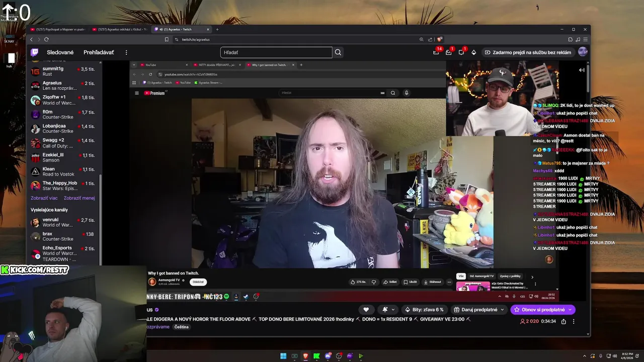Reload the page in Brave browser

[46, 39]
